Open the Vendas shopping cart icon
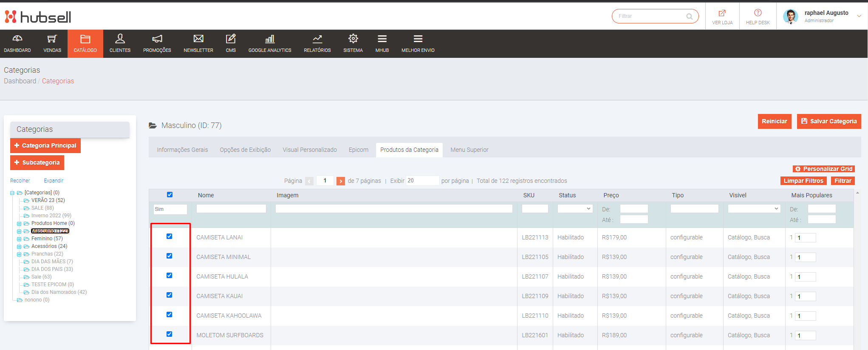The width and height of the screenshot is (868, 350). [x=52, y=39]
